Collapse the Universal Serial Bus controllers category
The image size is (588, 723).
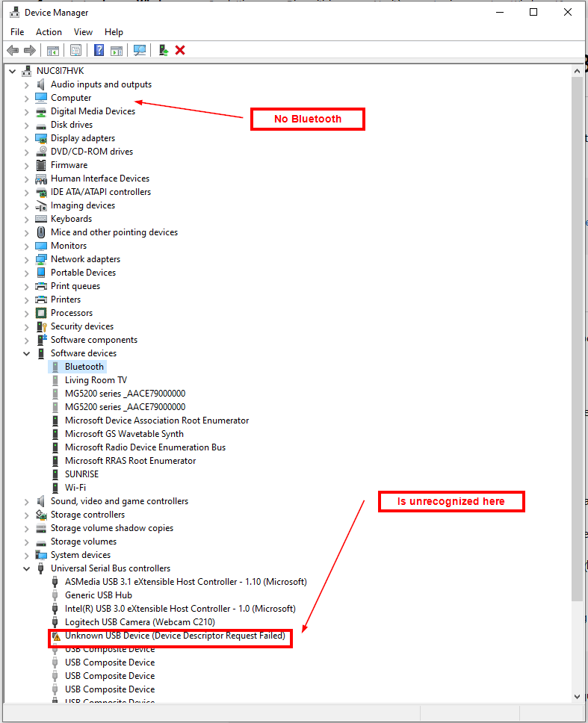coord(26,568)
